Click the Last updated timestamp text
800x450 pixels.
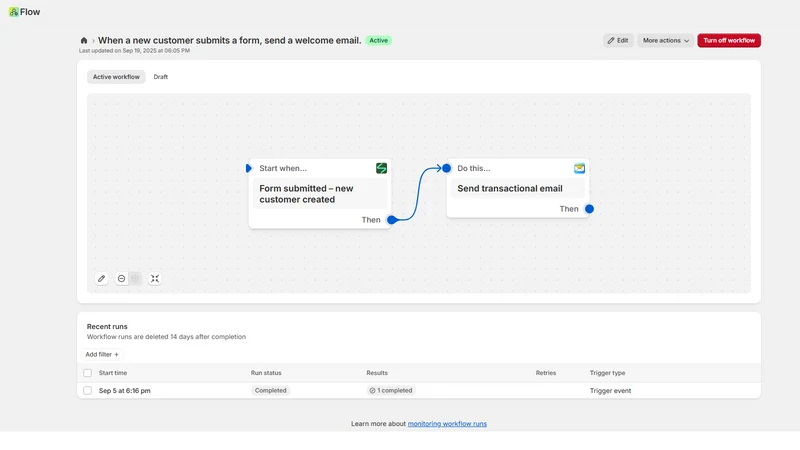coord(134,51)
